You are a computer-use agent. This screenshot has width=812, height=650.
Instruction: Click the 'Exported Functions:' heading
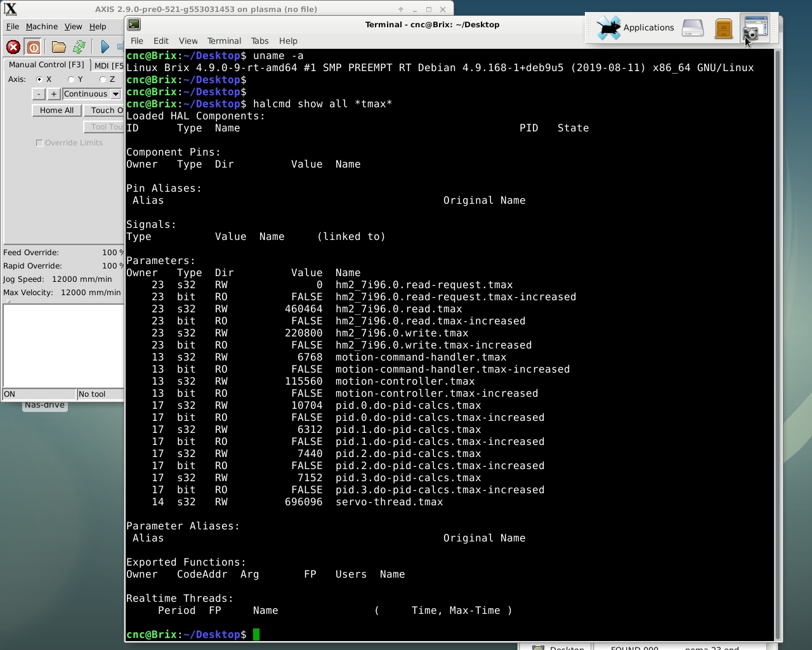pos(187,562)
